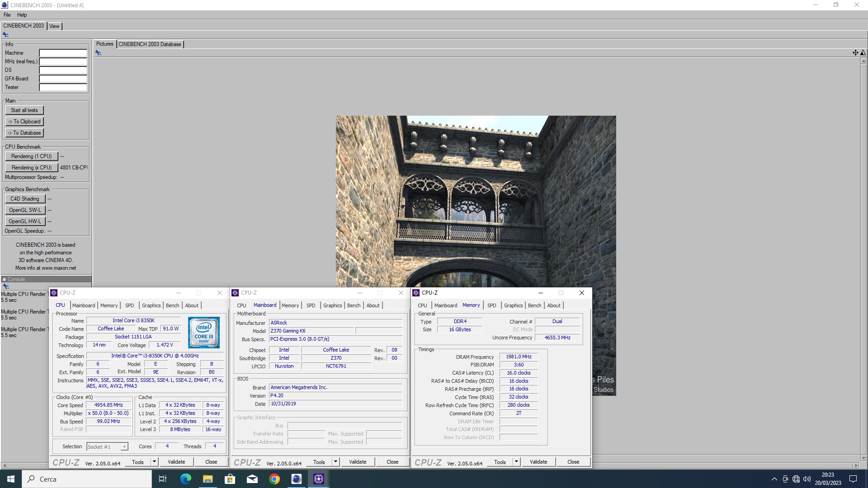This screenshot has height=488, width=868.
Task: Switch to Cinebench taskbar icon
Action: pos(296,479)
